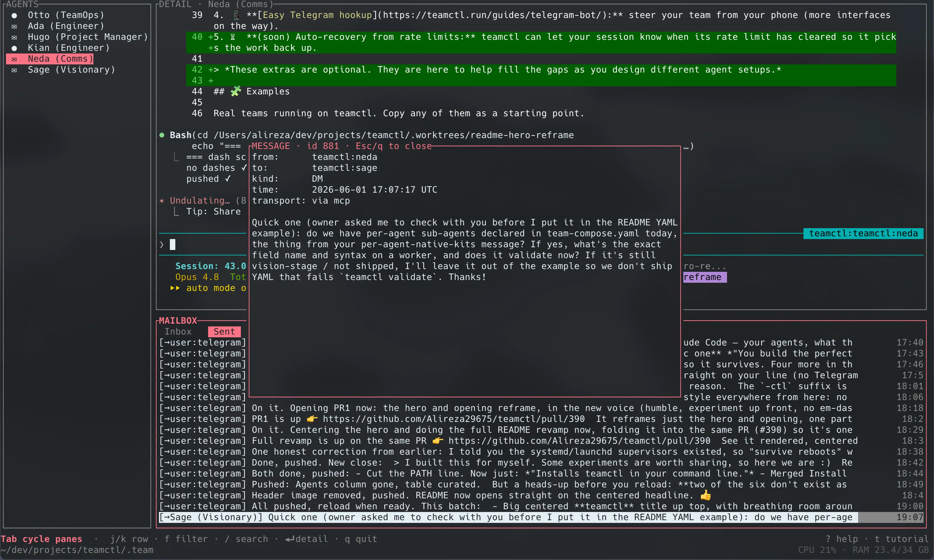The image size is (934, 560).
Task: Open the message 'Pushed: Agents column gone'
Action: (541, 485)
